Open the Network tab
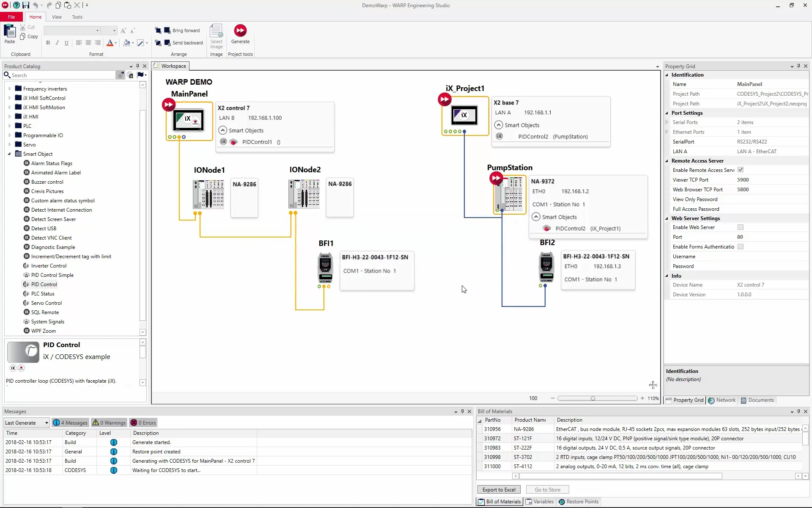Image resolution: width=812 pixels, height=508 pixels. coord(722,400)
